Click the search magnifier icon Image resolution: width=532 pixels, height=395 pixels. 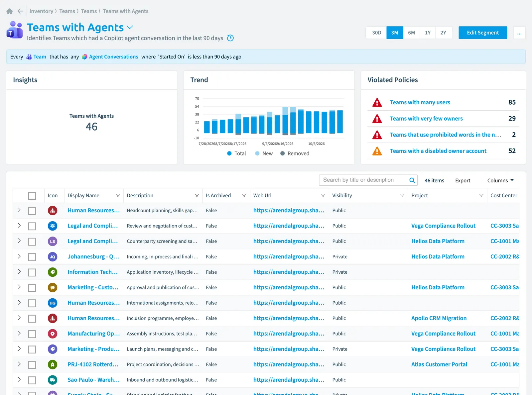pyautogui.click(x=412, y=180)
